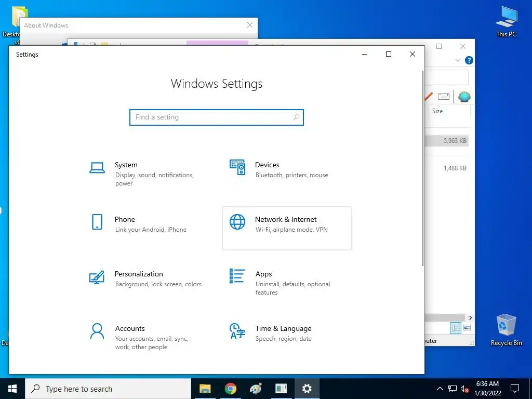Click the Apps heading text
Image resolution: width=532 pixels, height=399 pixels.
tap(263, 274)
